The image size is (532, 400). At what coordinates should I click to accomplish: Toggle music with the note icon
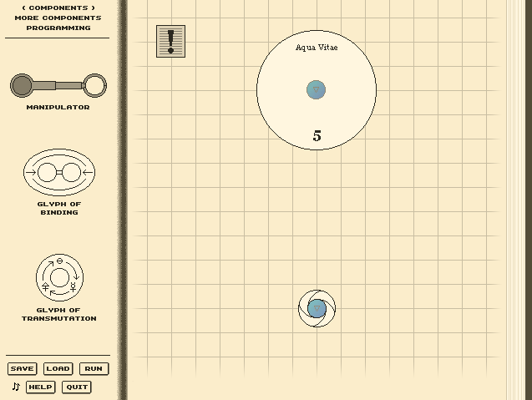point(15,387)
